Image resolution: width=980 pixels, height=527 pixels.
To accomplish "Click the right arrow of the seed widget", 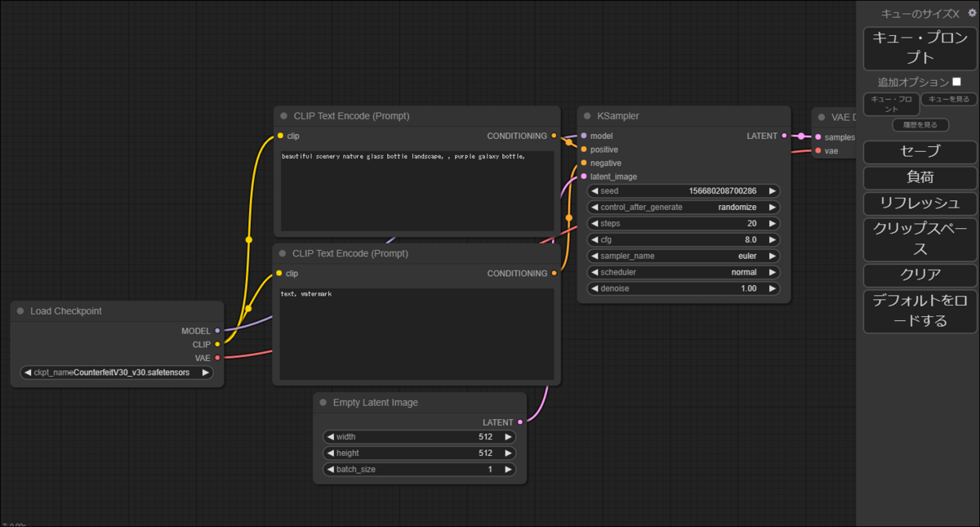I will pos(773,190).
